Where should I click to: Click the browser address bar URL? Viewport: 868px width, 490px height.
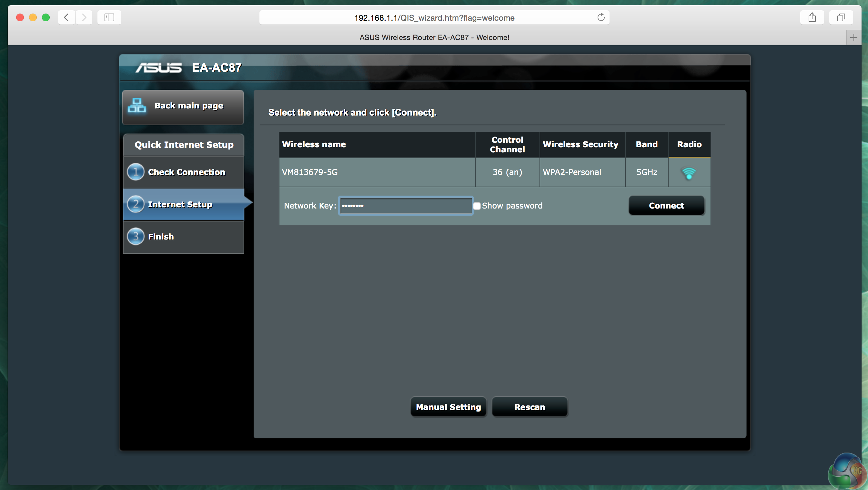(434, 18)
